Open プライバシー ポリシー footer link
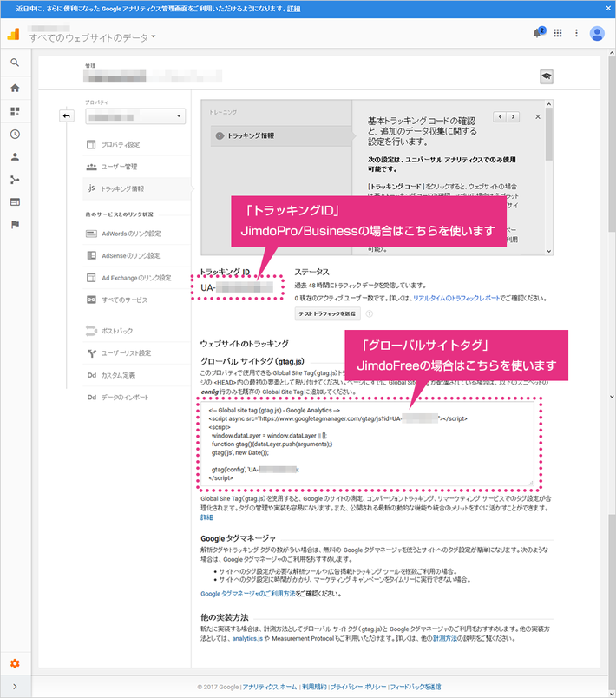 358,687
